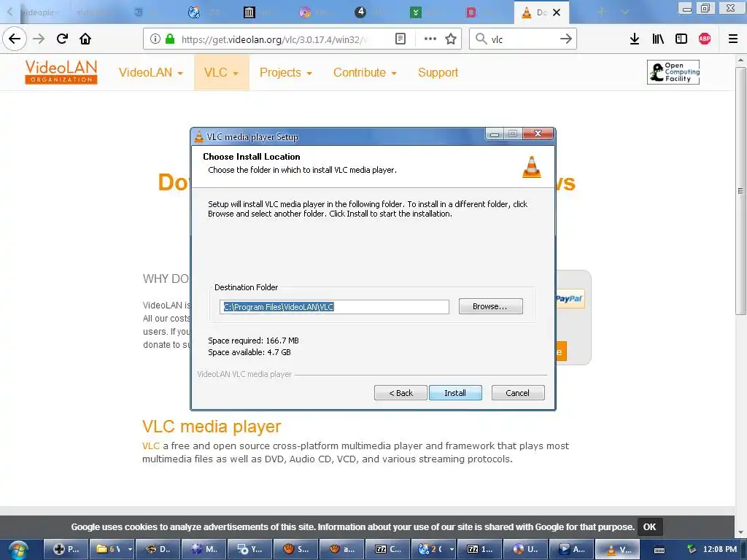Open the on-screen keyboard tray icon
Viewport: 747px width, 560px height.
click(x=659, y=550)
